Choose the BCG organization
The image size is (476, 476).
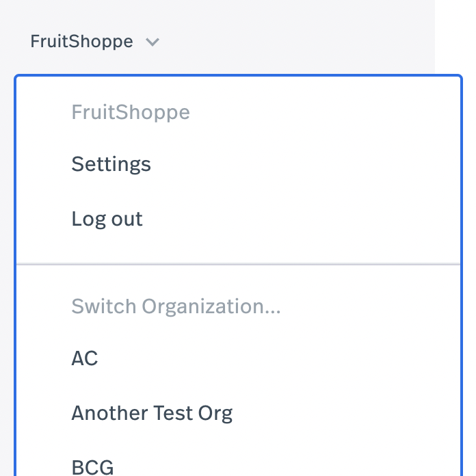click(x=92, y=467)
